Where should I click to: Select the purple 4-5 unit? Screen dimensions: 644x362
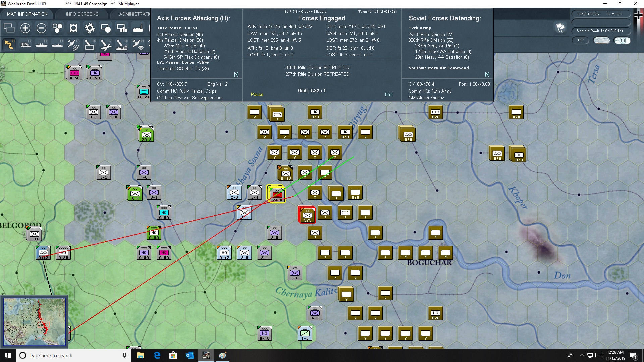(315, 313)
